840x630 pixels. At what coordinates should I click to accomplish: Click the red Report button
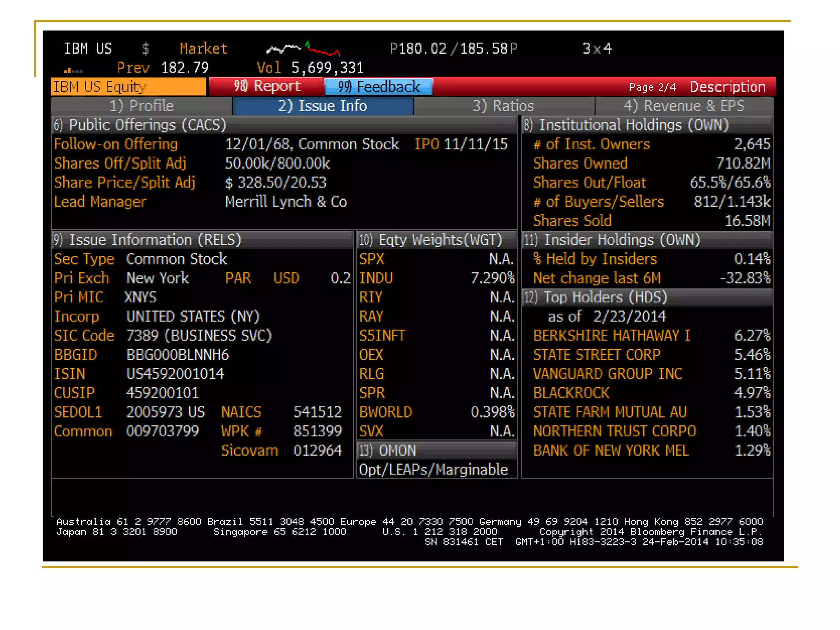(x=267, y=87)
